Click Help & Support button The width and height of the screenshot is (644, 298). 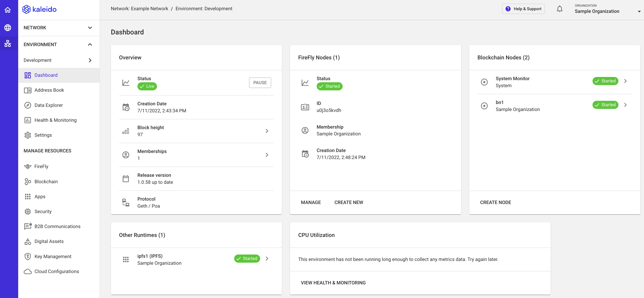(x=523, y=9)
